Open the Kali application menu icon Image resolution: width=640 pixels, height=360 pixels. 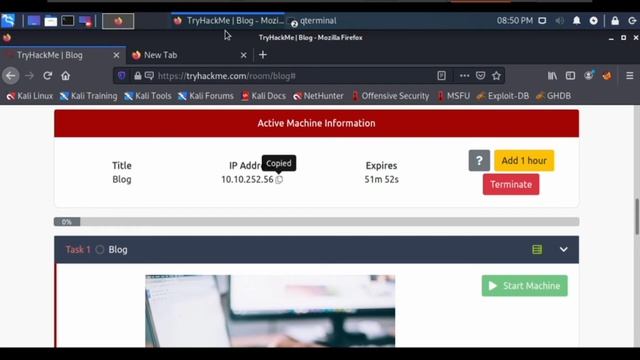point(8,20)
